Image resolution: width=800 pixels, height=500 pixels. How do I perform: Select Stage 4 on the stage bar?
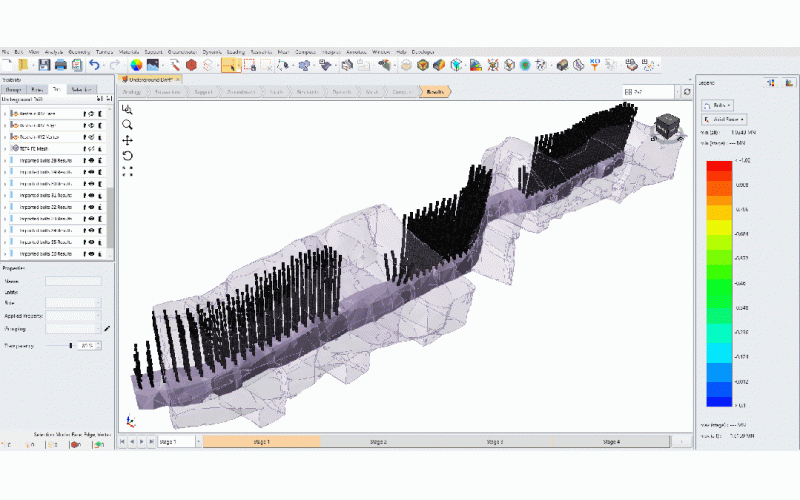coord(612,441)
